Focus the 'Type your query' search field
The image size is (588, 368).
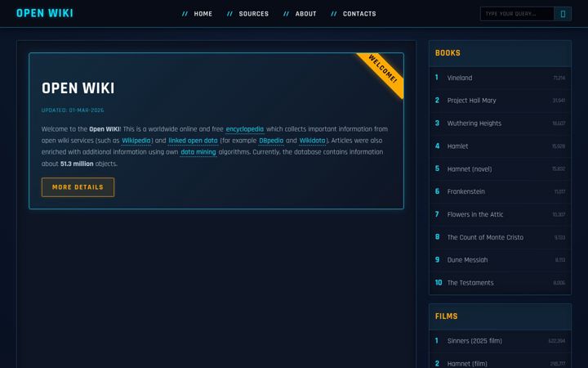517,14
